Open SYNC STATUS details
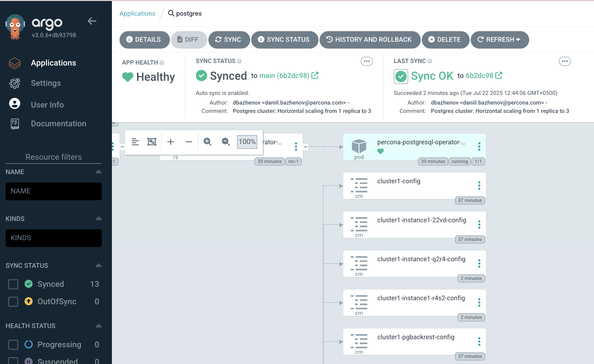This screenshot has height=364, width=594. click(285, 39)
